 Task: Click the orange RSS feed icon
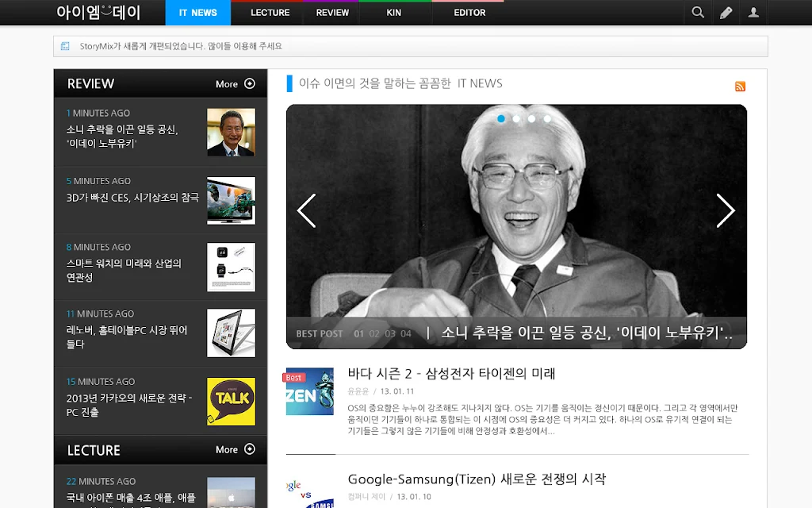pos(740,86)
